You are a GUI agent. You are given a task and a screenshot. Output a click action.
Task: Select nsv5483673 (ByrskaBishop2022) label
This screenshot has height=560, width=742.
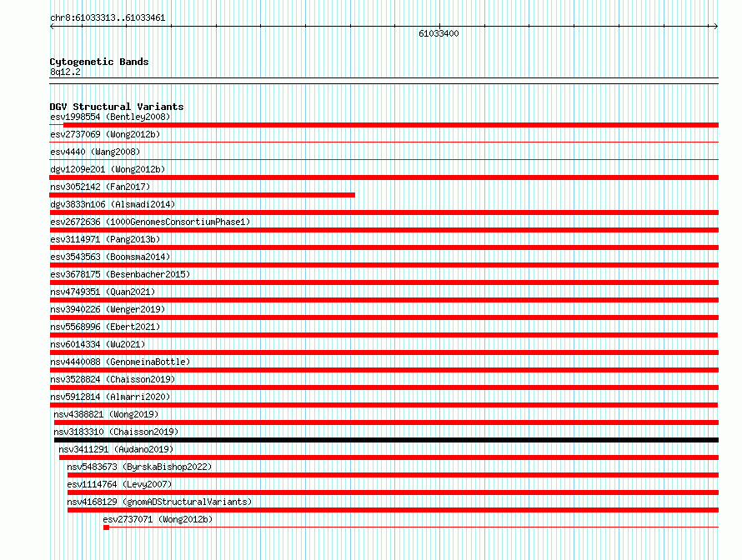(139, 467)
